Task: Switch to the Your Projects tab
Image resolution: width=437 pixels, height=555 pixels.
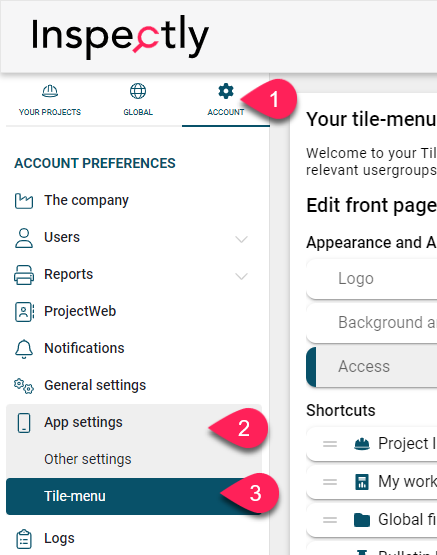Action: [50, 101]
